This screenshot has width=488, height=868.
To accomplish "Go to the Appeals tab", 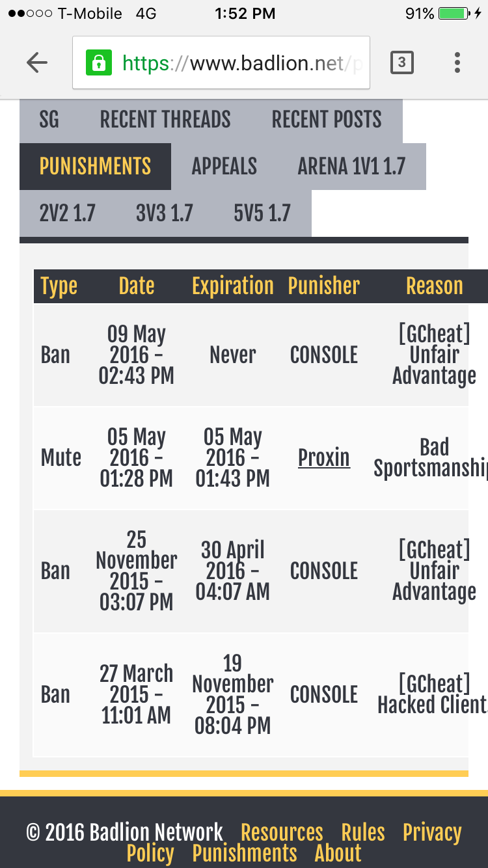I will [x=224, y=167].
